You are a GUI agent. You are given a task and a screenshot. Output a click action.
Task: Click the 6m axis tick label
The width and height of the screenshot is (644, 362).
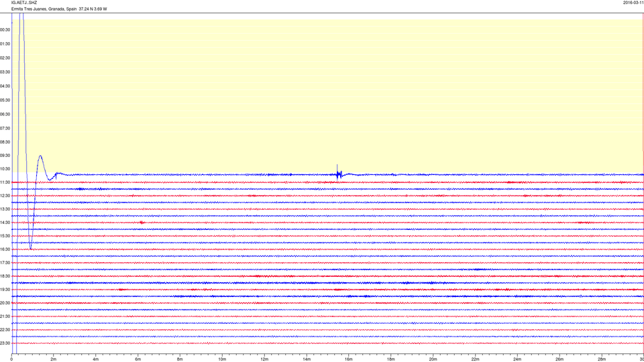click(138, 359)
